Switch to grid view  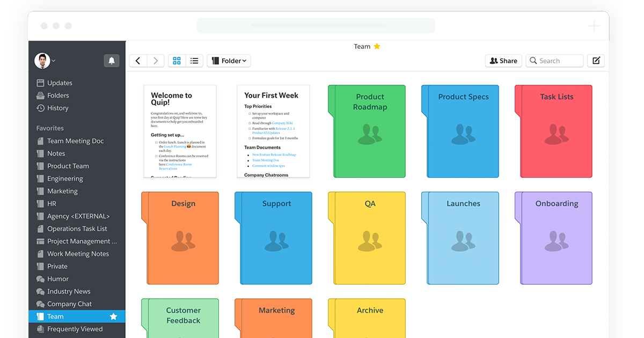(177, 61)
